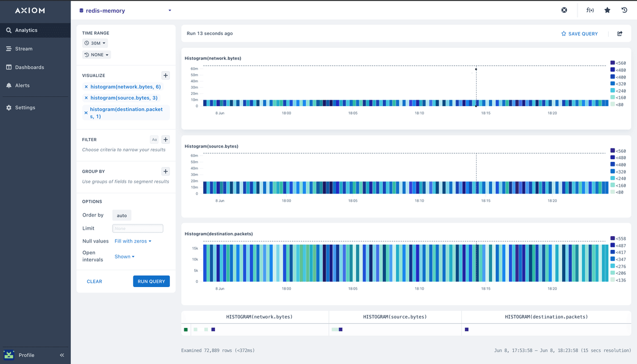Click the dark blue swatch under HISTOGRAM(destination.packets)
Screen dimensions: 637x364
click(467, 329)
